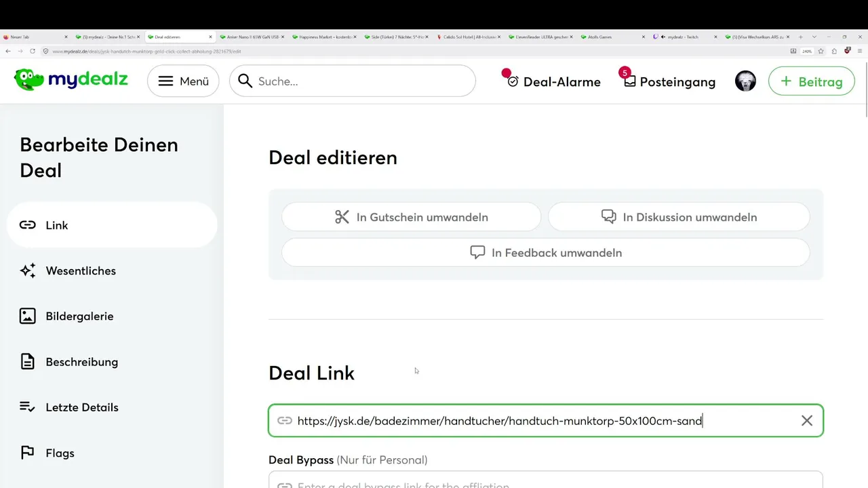Select Link in the sidebar

point(112,225)
